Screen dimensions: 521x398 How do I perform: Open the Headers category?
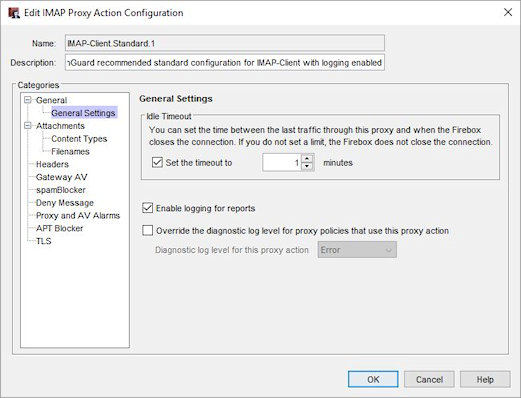point(52,164)
